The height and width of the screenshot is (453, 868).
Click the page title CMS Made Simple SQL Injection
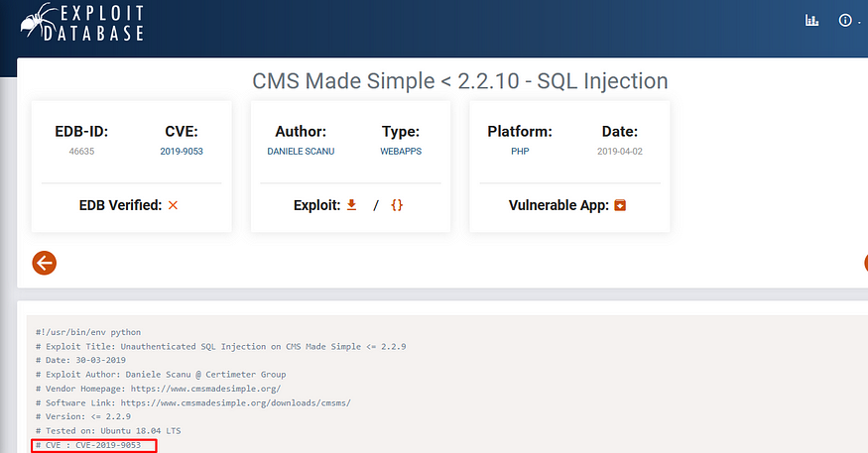point(460,81)
